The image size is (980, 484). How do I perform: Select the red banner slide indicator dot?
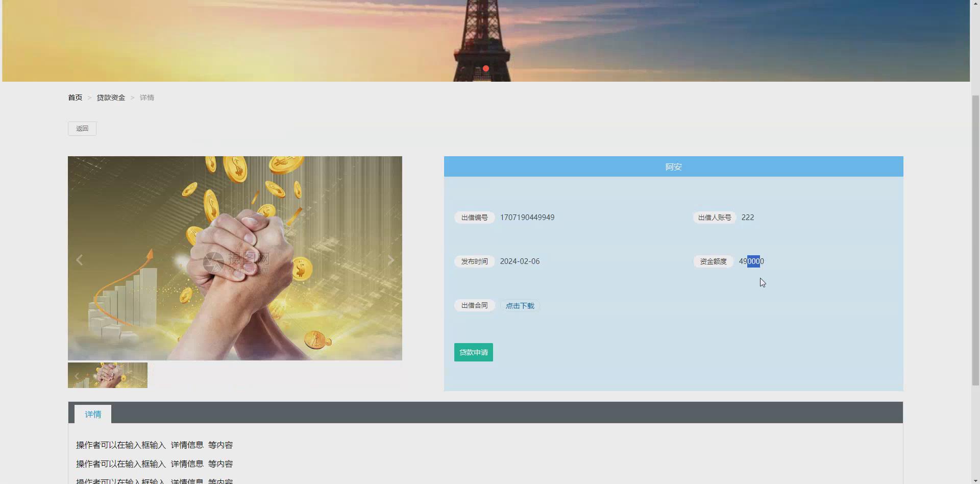point(486,68)
